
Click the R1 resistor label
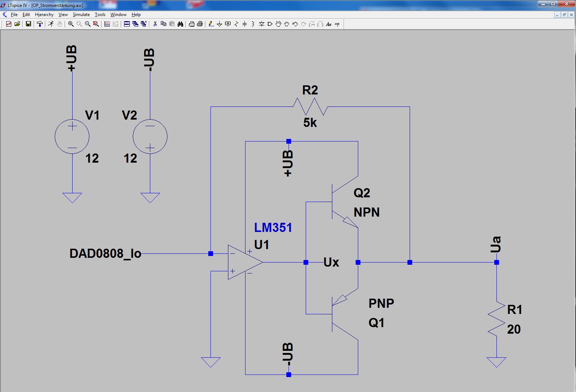(515, 310)
